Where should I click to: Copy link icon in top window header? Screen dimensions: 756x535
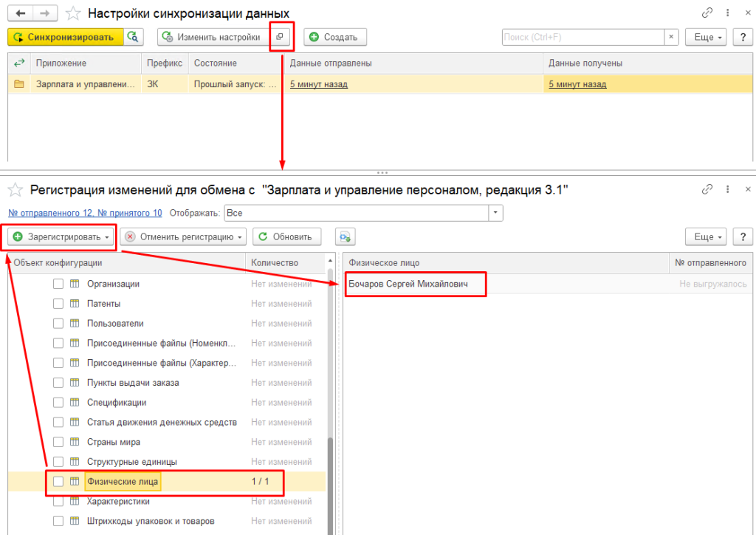pyautogui.click(x=707, y=13)
